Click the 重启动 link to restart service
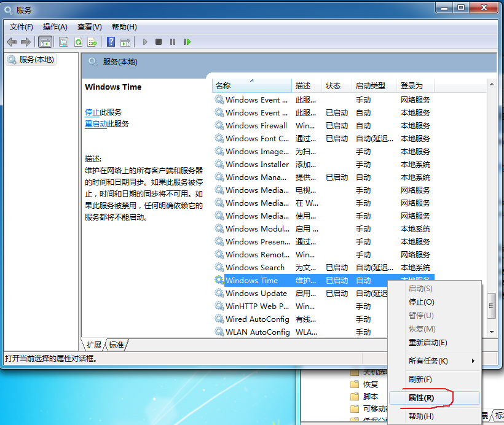 tap(96, 124)
